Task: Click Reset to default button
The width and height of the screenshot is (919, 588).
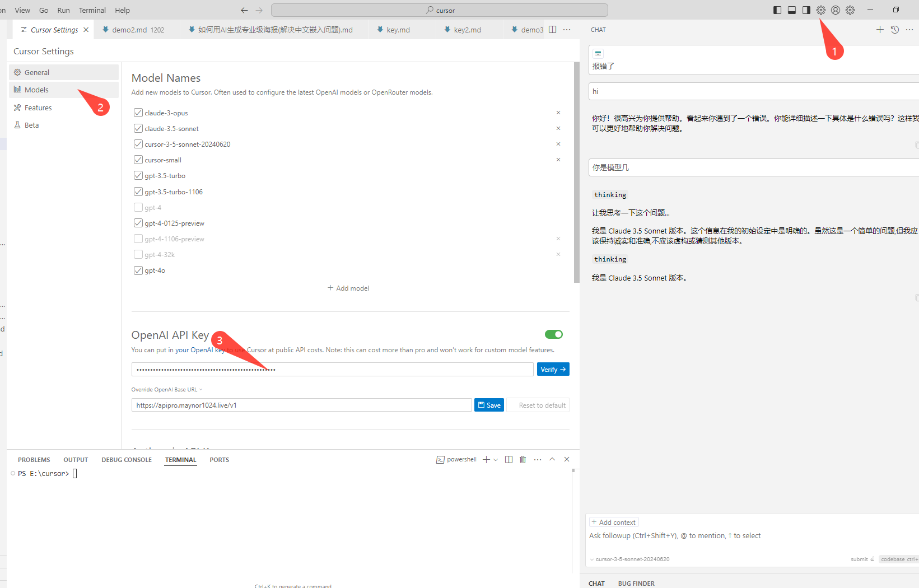Action: pos(538,405)
